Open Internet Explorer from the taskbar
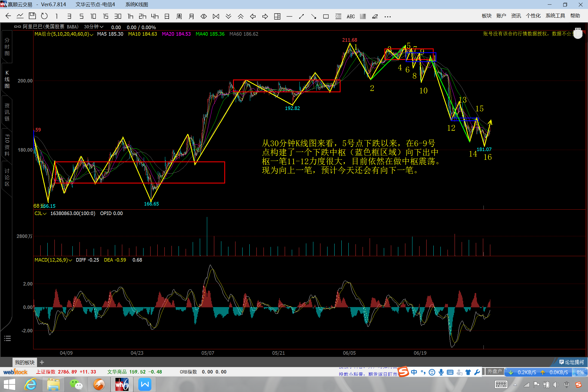588x392 pixels. [31, 385]
